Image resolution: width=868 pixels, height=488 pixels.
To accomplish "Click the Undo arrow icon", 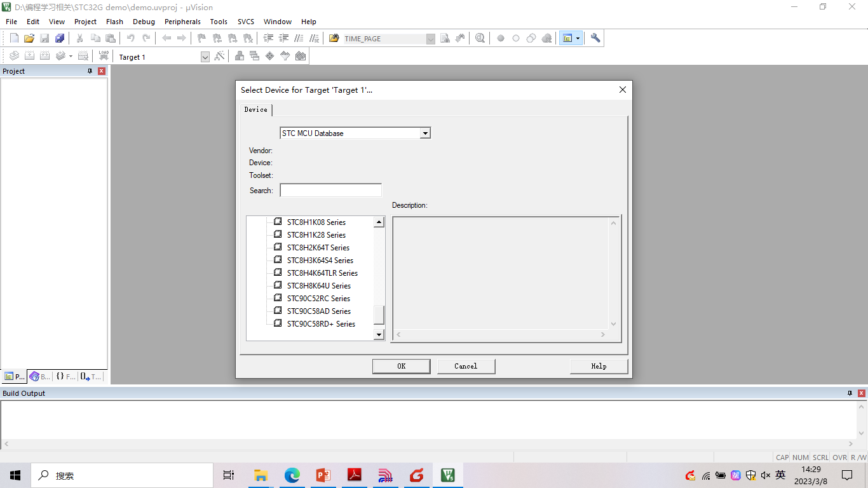I will 131,38.
